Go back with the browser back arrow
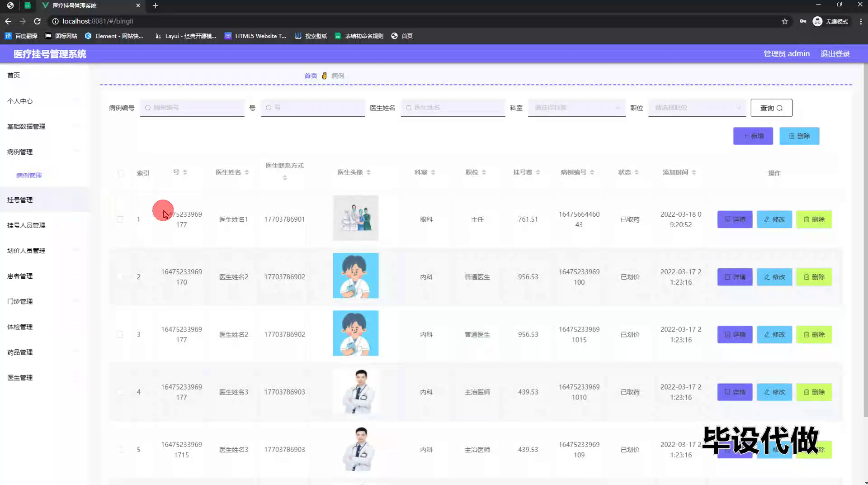Viewport: 868px width, 485px height. [x=8, y=21]
